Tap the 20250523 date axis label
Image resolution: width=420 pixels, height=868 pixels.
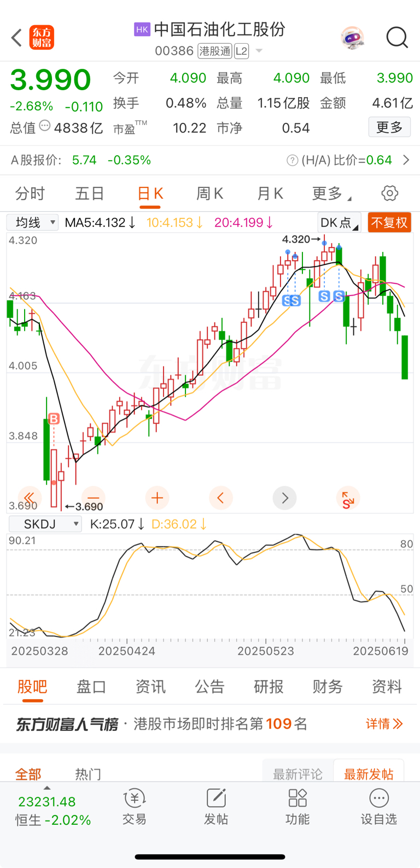[266, 651]
